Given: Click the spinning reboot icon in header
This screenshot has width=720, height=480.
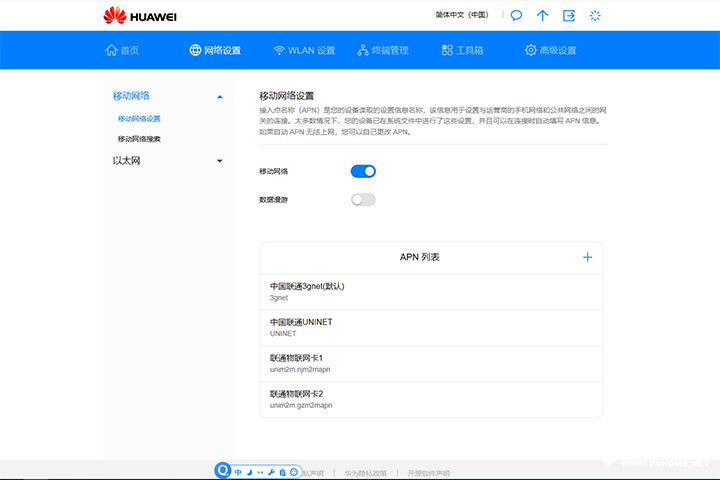Looking at the screenshot, I should (596, 15).
